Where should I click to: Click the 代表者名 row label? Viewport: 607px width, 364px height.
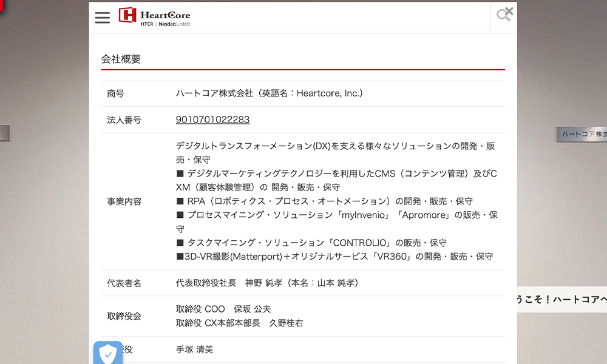point(124,283)
